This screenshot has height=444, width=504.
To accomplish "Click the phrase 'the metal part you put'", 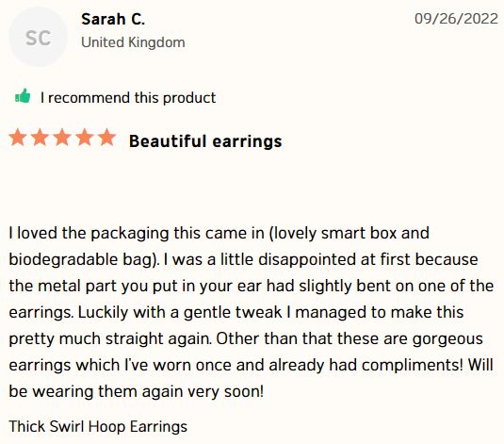I will coord(93,286).
